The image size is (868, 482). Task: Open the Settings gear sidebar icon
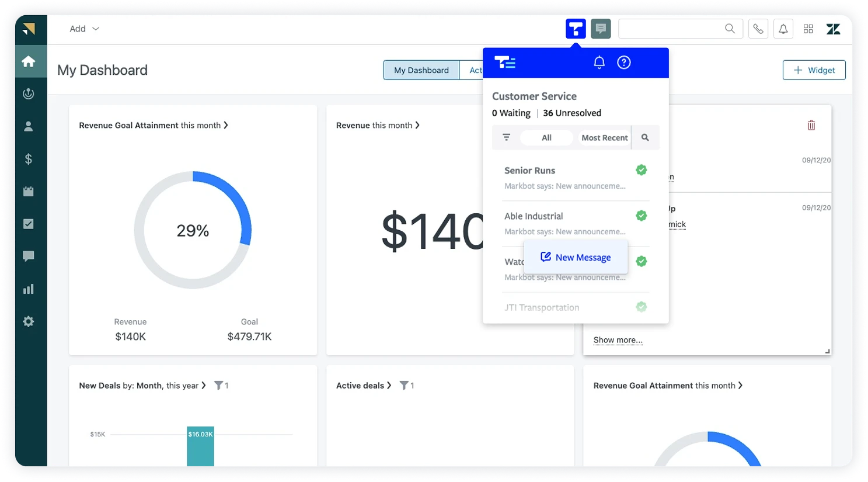29,321
